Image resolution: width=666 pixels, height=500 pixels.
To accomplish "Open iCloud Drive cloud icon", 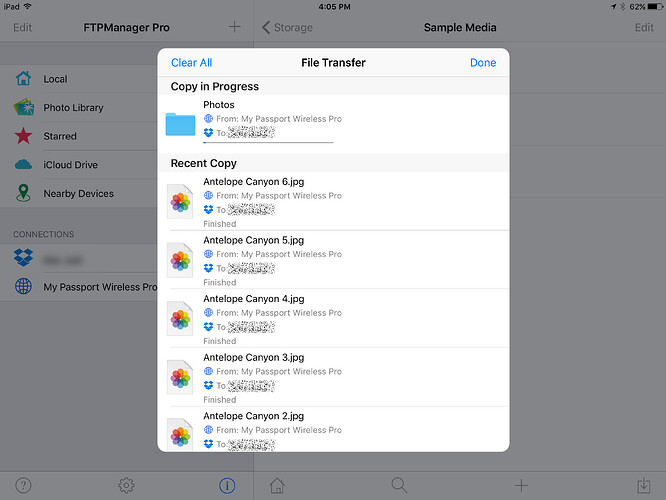I will click(23, 164).
